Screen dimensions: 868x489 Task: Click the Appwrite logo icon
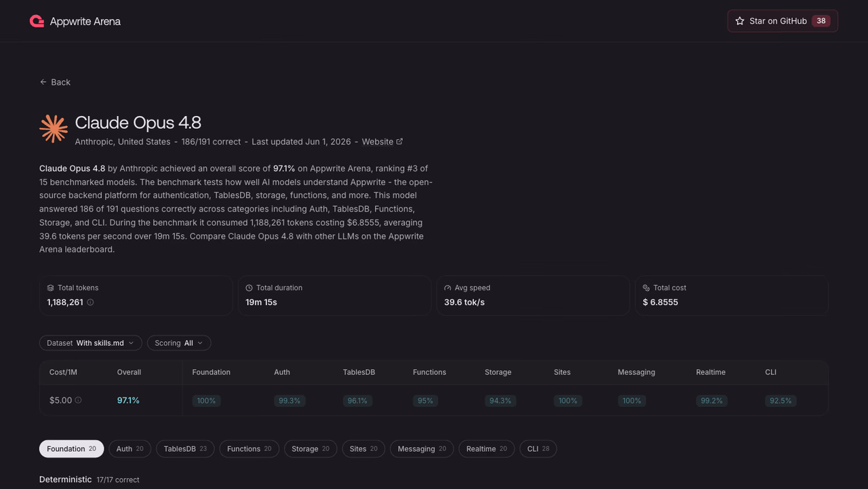(x=37, y=21)
